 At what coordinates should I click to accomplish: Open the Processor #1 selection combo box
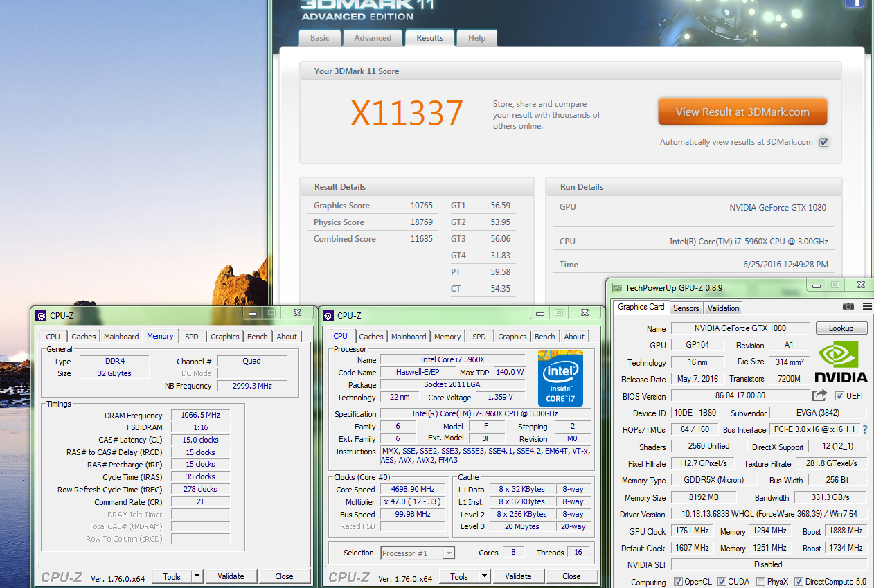point(418,553)
